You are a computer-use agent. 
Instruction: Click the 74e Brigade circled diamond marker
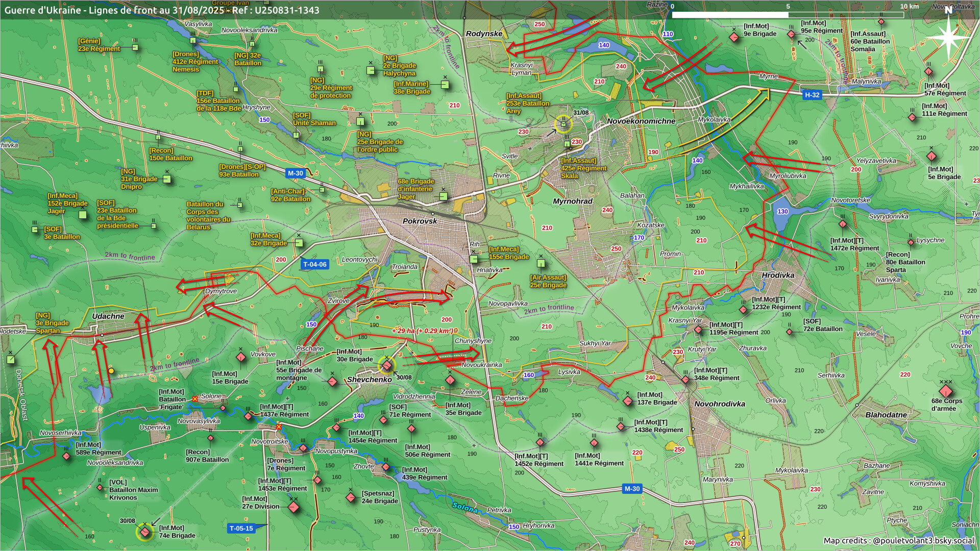[145, 532]
